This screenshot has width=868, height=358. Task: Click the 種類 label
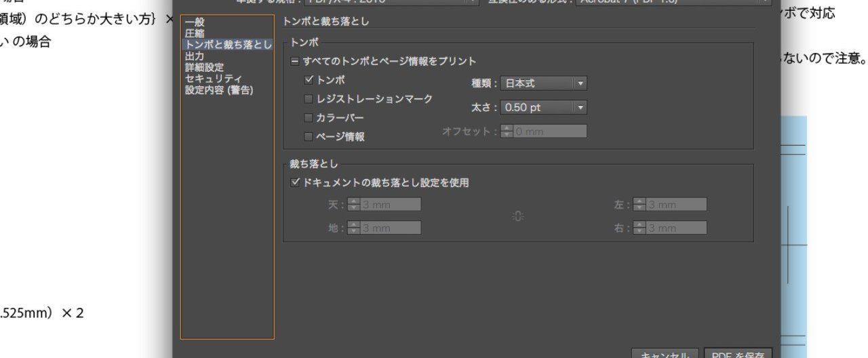pos(485,83)
